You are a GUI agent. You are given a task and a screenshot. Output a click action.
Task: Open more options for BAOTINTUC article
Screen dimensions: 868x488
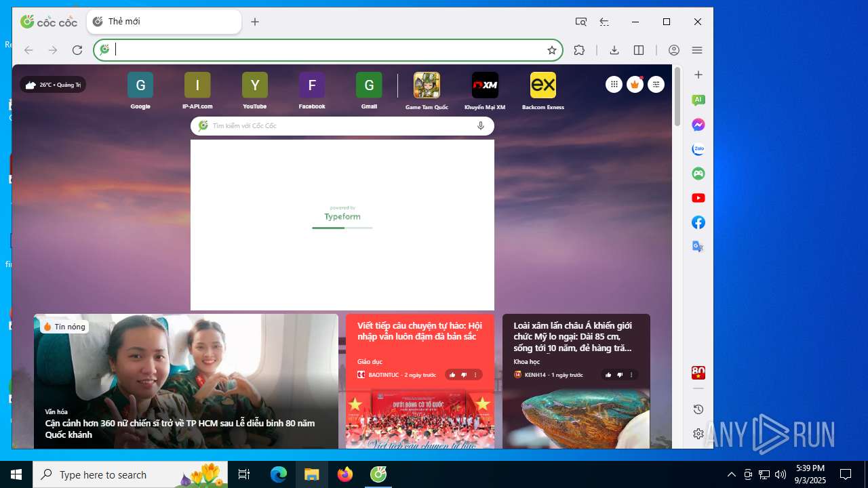pyautogui.click(x=475, y=375)
